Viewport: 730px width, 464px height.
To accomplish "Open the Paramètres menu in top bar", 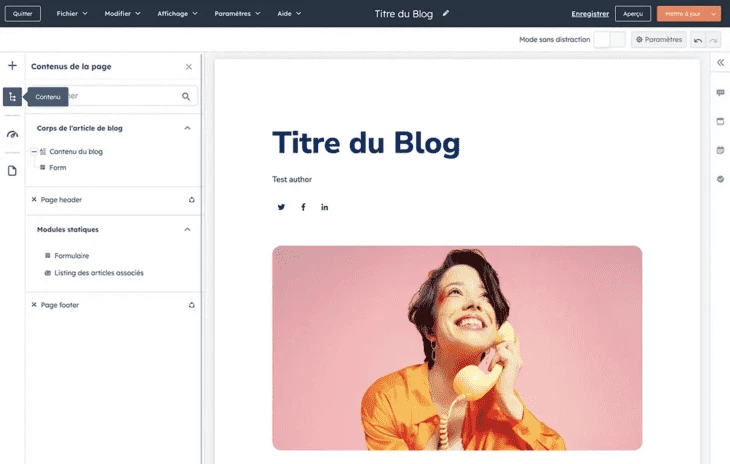I will [237, 13].
